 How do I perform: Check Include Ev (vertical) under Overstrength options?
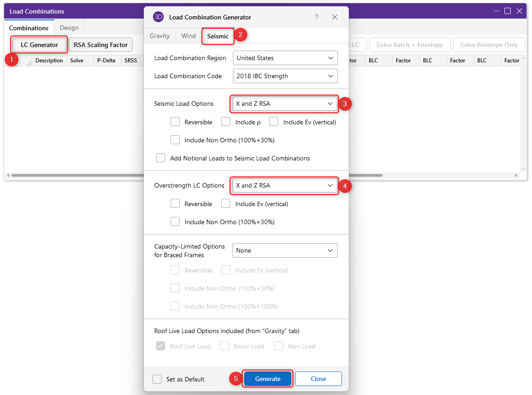tap(226, 203)
